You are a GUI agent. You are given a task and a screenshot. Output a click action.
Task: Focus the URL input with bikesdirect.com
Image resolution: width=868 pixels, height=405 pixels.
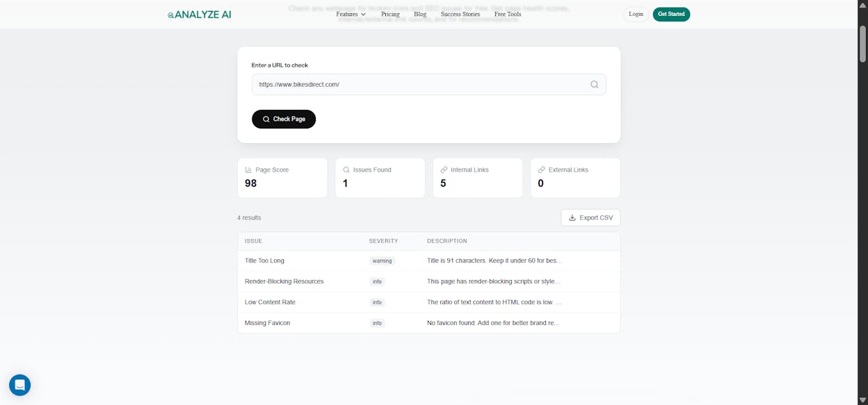point(428,85)
